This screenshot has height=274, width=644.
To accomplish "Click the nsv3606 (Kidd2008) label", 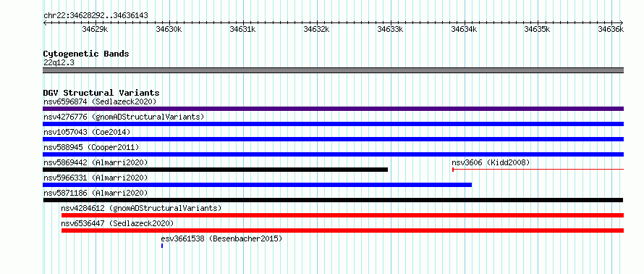I will click(x=491, y=162).
